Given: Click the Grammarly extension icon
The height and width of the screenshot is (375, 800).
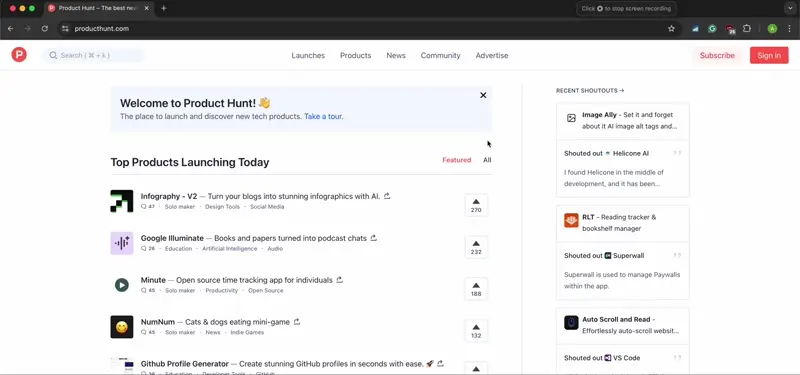Looking at the screenshot, I should click(x=712, y=29).
